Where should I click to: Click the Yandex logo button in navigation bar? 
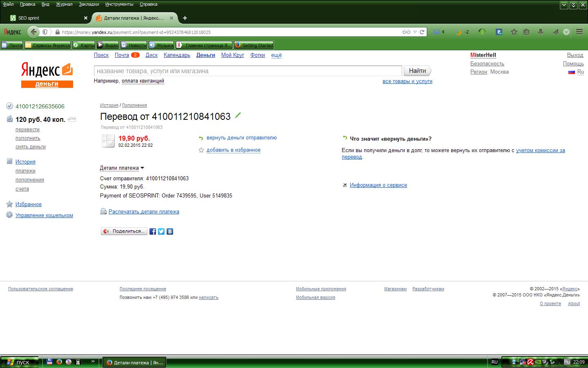(x=12, y=32)
